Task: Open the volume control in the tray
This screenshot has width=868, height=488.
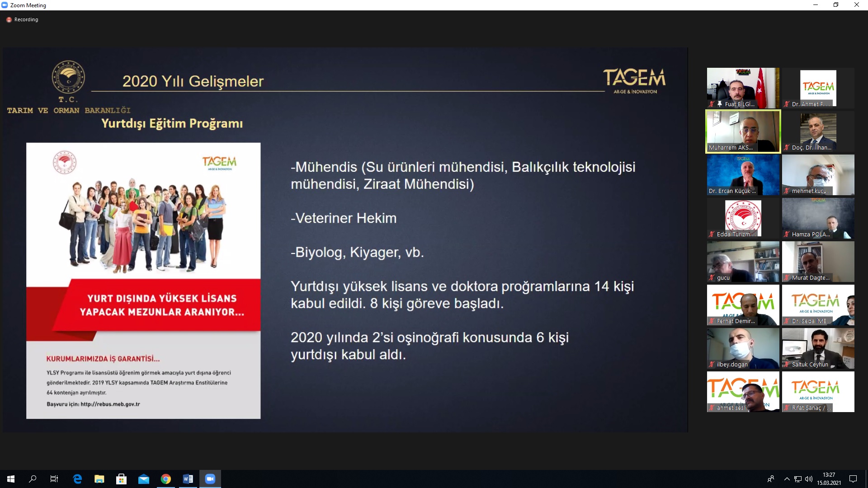Action: point(809,479)
